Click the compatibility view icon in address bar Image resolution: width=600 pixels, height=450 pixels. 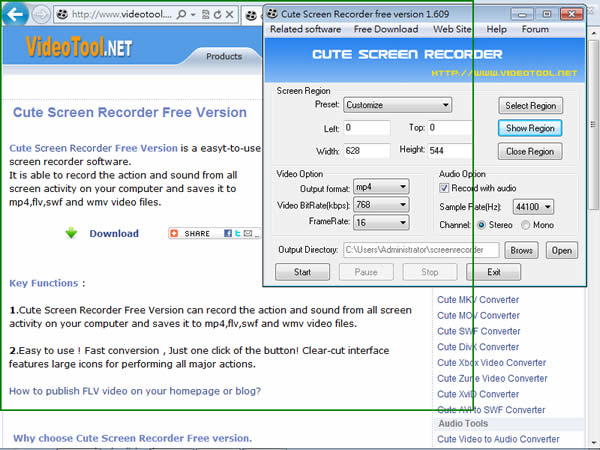206,15
